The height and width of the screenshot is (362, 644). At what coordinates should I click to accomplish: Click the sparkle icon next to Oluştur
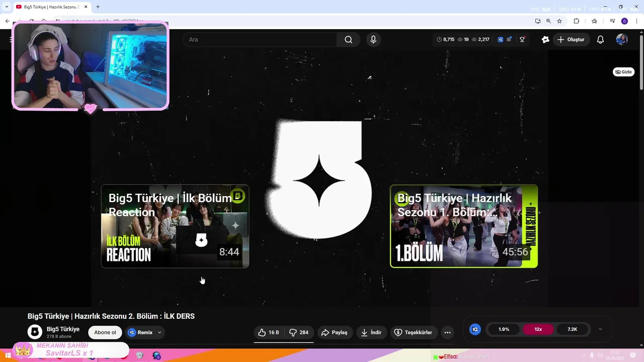pos(545,39)
